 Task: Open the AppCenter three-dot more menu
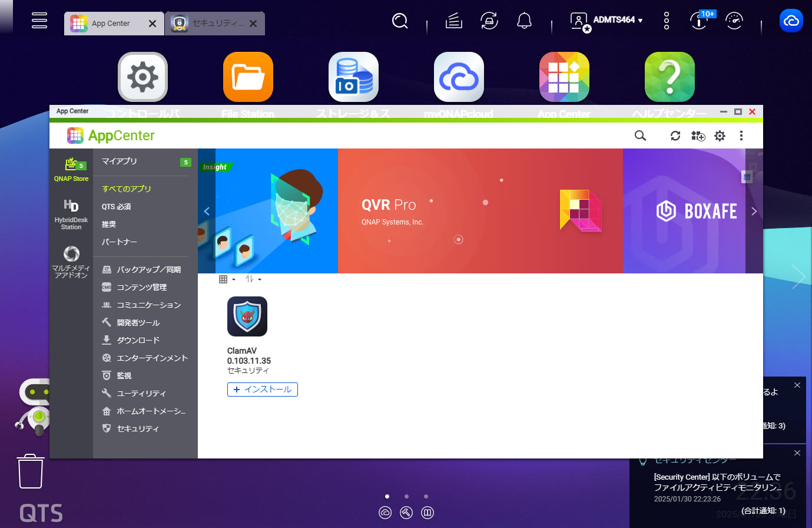click(741, 136)
